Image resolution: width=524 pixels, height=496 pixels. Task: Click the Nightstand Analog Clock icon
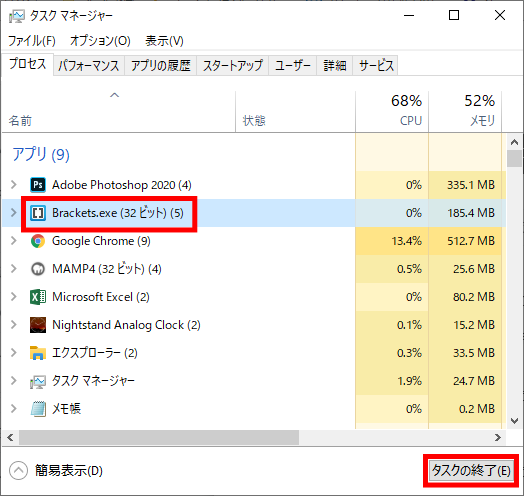click(x=38, y=325)
